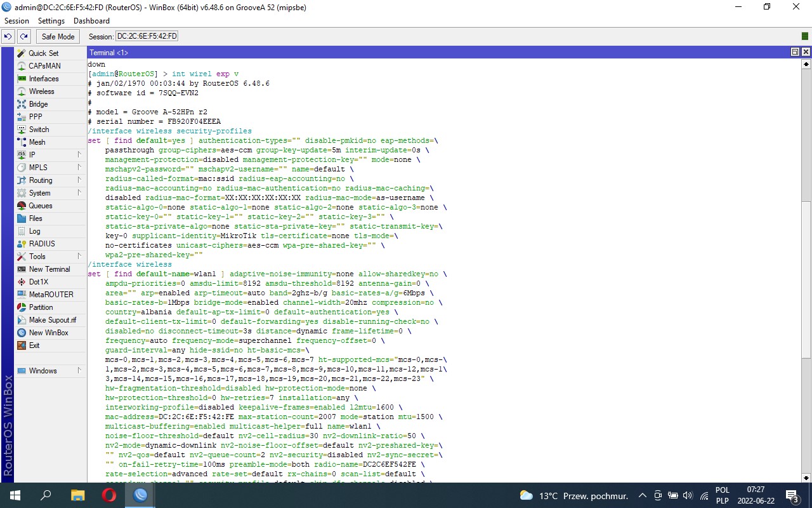The width and height of the screenshot is (812, 508).
Task: Open the MetaROUTER icon in sidebar
Action: [x=22, y=295]
